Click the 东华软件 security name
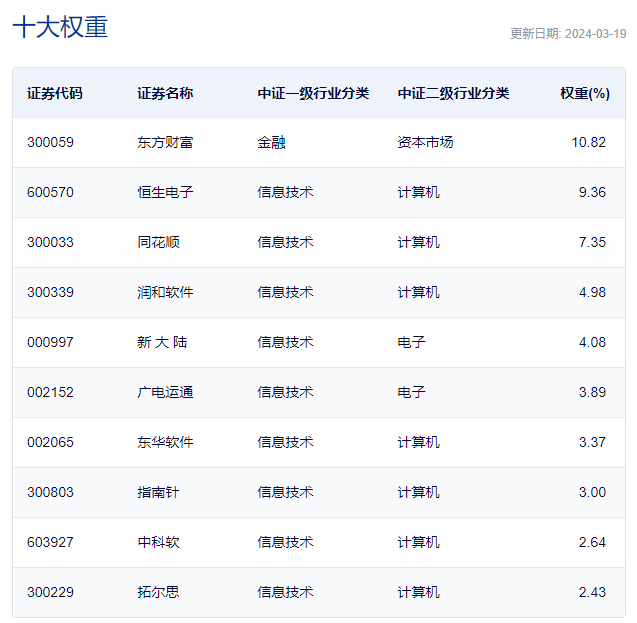 pyautogui.click(x=165, y=442)
